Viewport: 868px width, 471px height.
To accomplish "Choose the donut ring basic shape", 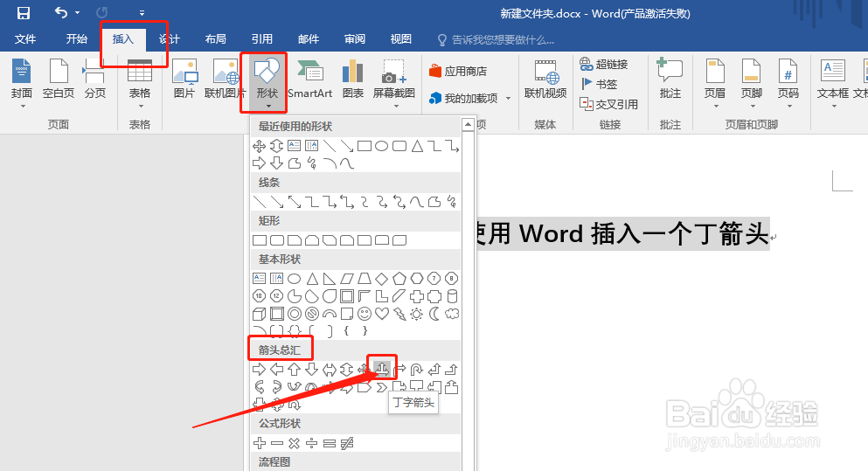I will pos(294,314).
